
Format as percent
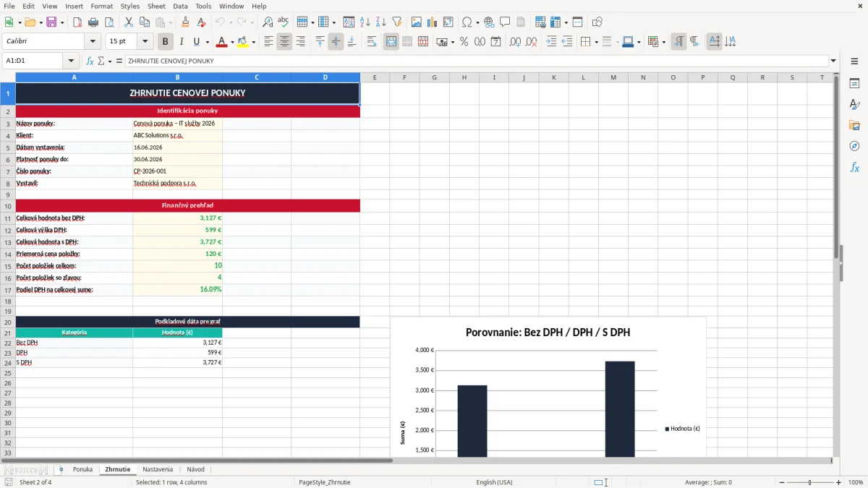click(x=464, y=42)
